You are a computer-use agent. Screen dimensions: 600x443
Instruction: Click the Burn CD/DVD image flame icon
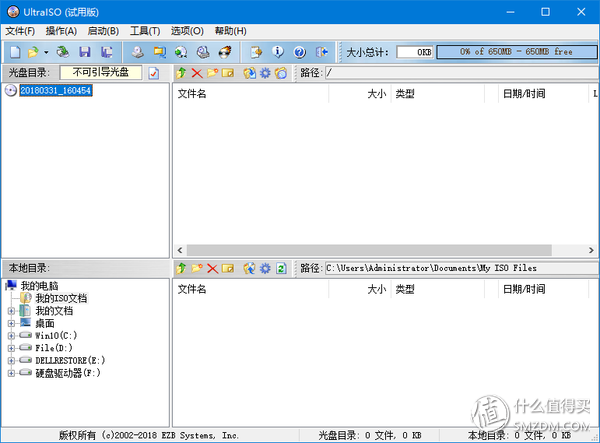pos(225,52)
